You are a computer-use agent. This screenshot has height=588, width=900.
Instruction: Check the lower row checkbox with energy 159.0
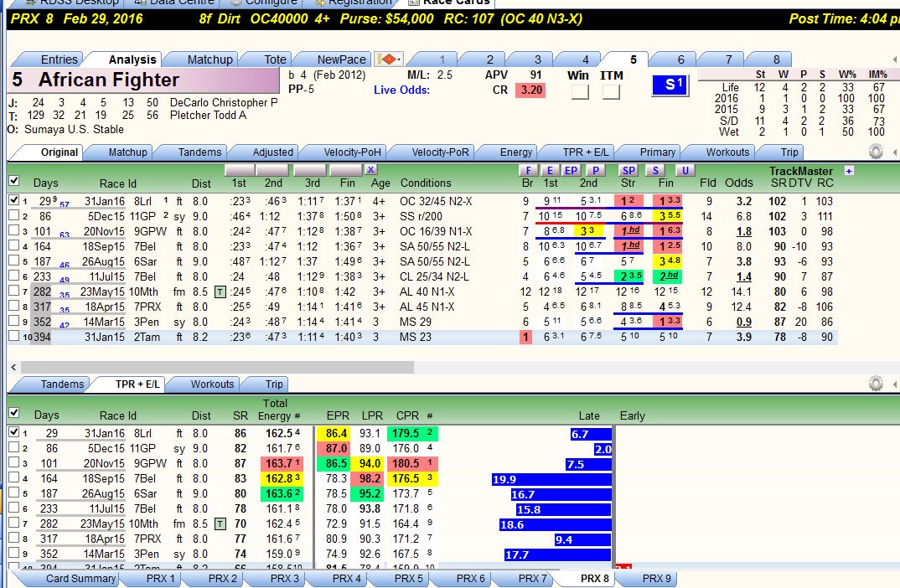(x=13, y=553)
